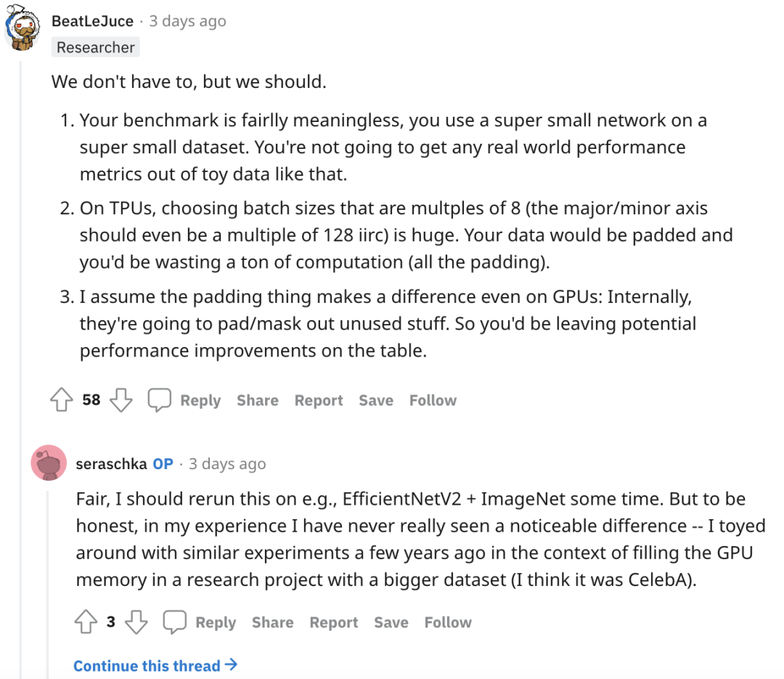This screenshot has height=679, width=784.
Task: Upvote seraschka's reply
Action: click(x=86, y=622)
